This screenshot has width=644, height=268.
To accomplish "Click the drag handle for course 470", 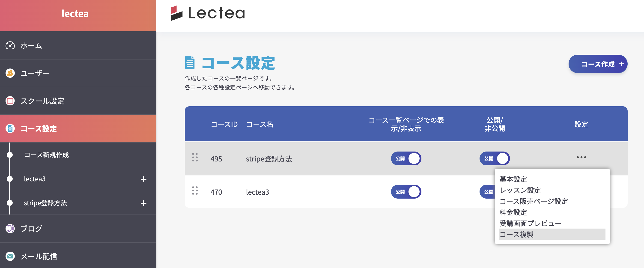I will pos(195,191).
